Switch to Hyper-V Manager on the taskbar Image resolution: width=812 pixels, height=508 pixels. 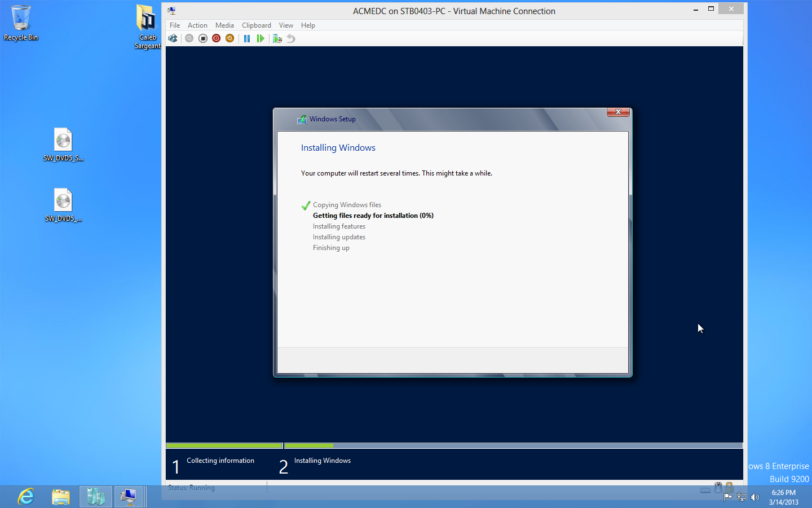coord(95,497)
